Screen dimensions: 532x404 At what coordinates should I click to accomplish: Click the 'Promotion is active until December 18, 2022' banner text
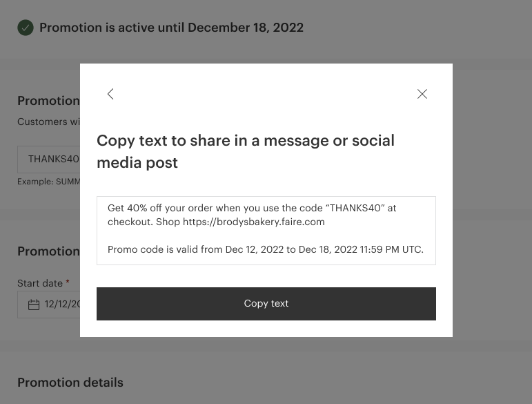point(171,28)
